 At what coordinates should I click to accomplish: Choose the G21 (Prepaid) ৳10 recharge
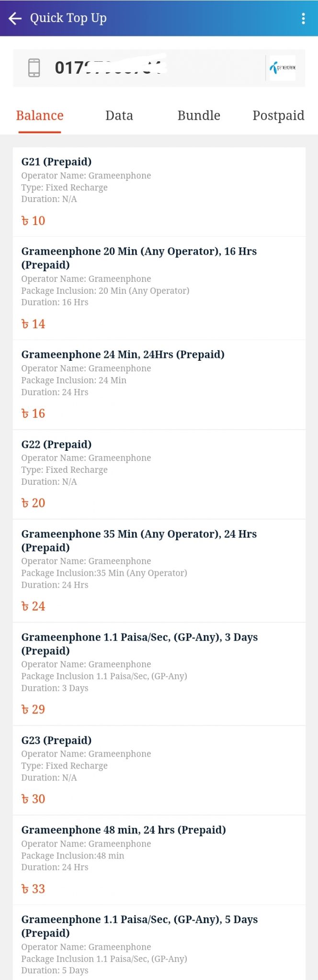(159, 192)
